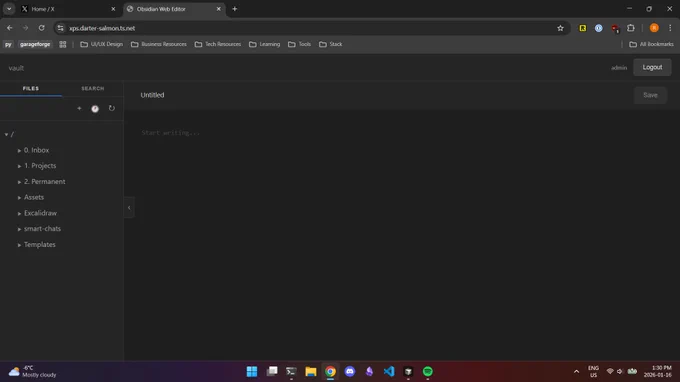Close the "Home / X" browser tab
The width and height of the screenshot is (680, 382).
113,9
